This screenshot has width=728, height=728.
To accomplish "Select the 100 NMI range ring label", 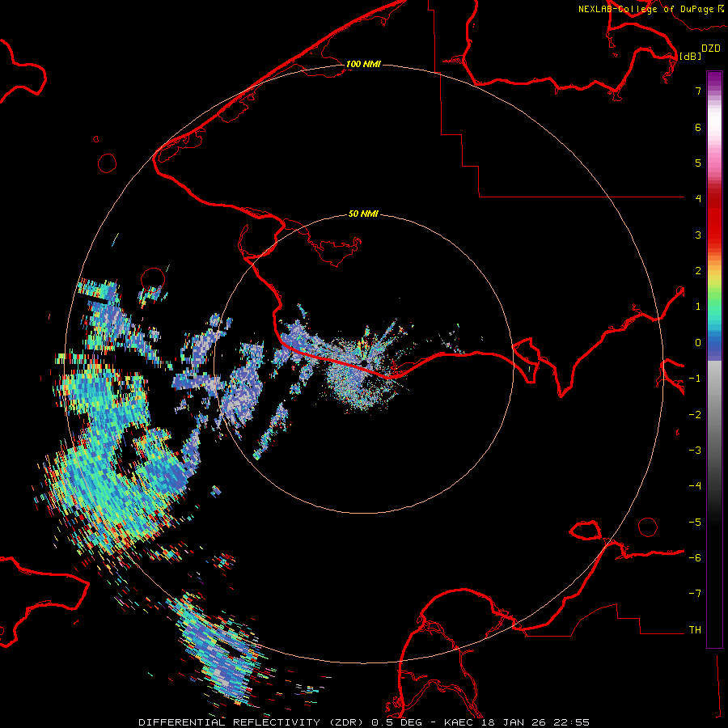I will click(363, 64).
